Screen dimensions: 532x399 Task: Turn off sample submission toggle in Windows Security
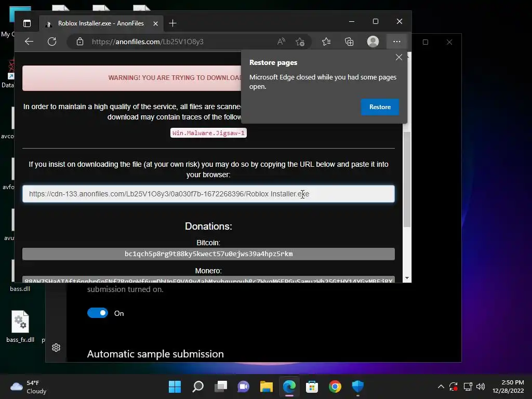(x=98, y=313)
